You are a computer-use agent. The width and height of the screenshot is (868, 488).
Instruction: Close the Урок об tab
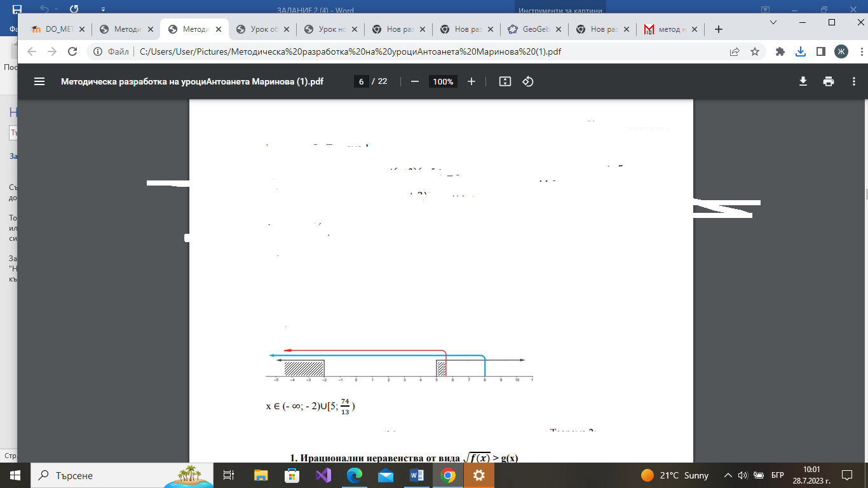coord(286,29)
